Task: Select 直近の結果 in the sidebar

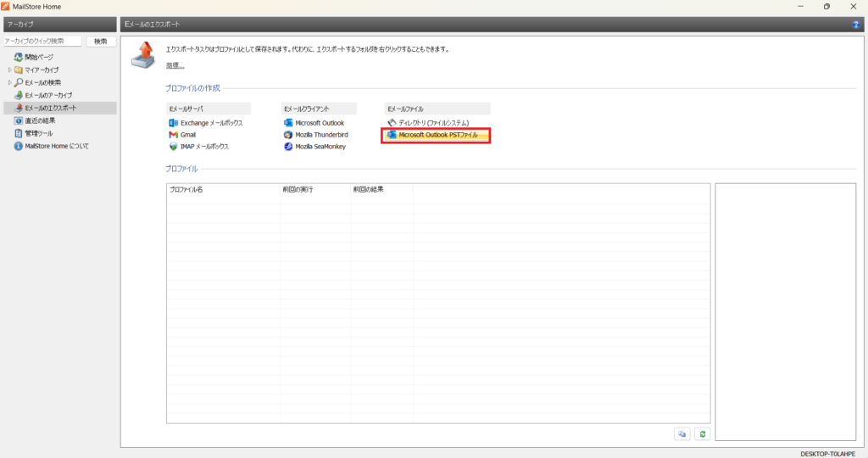Action: point(40,120)
